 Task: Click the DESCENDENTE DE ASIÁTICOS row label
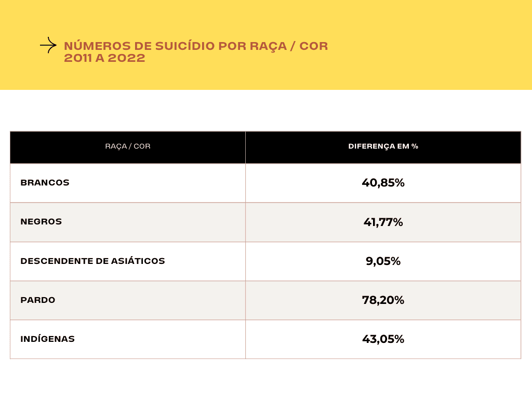pyautogui.click(x=92, y=261)
